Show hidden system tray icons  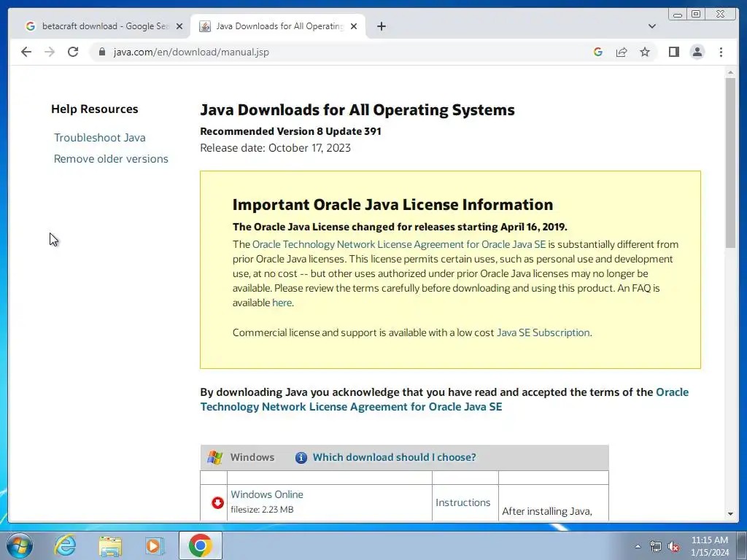(x=638, y=546)
